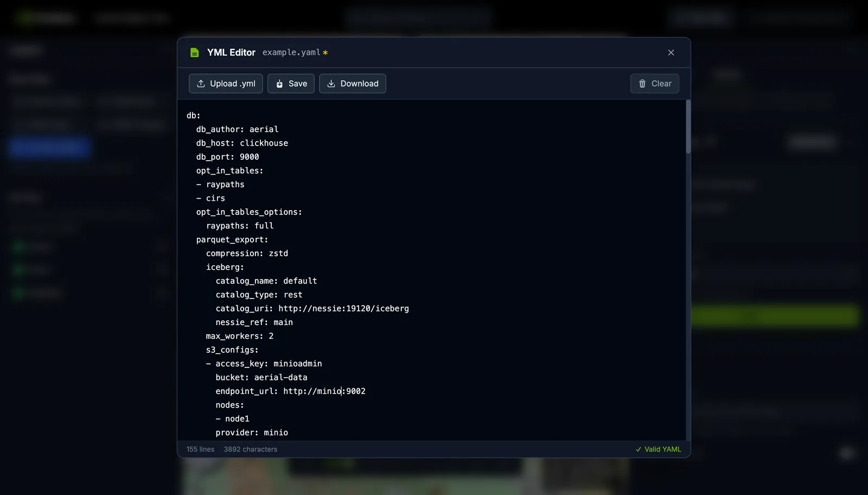Close the YML Editor dialog
This screenshot has height=495, width=868.
[671, 53]
